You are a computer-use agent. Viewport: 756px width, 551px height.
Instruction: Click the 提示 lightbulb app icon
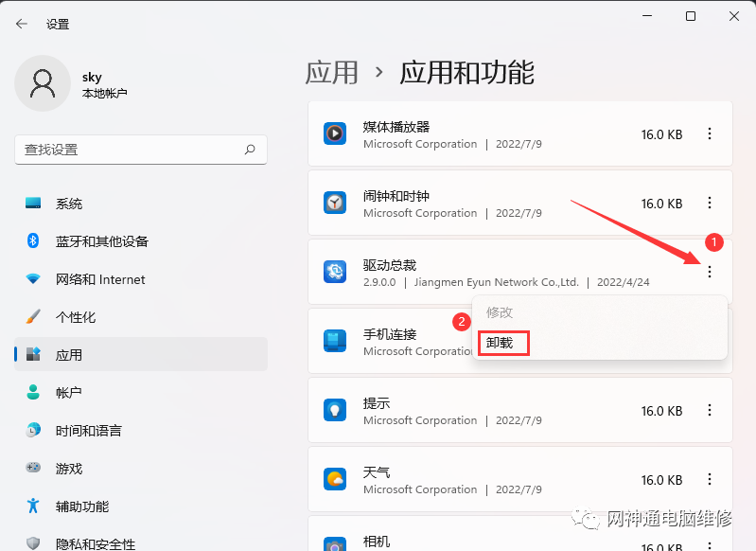[335, 410]
